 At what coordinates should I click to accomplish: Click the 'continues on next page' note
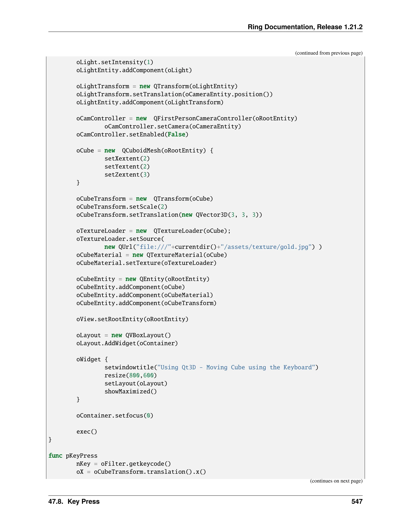click(x=336, y=481)
